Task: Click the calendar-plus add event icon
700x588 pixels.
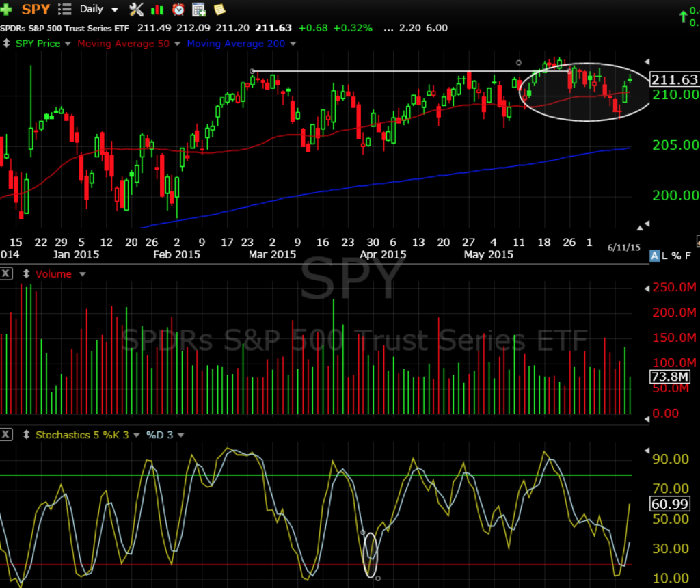Action: pyautogui.click(x=199, y=10)
